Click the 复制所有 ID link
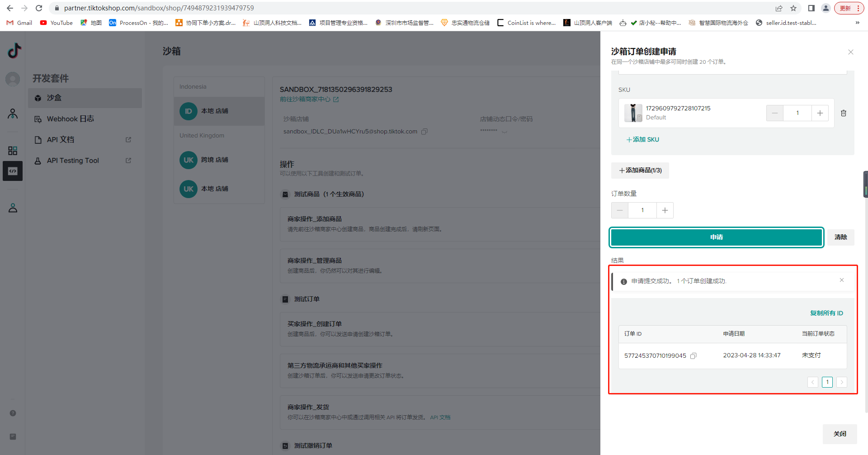868x455 pixels. click(826, 313)
